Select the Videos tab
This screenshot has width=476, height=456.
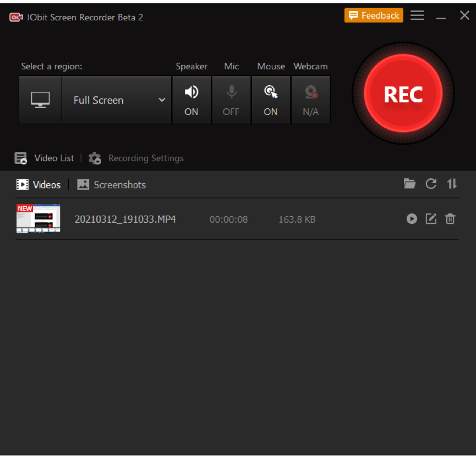point(39,184)
